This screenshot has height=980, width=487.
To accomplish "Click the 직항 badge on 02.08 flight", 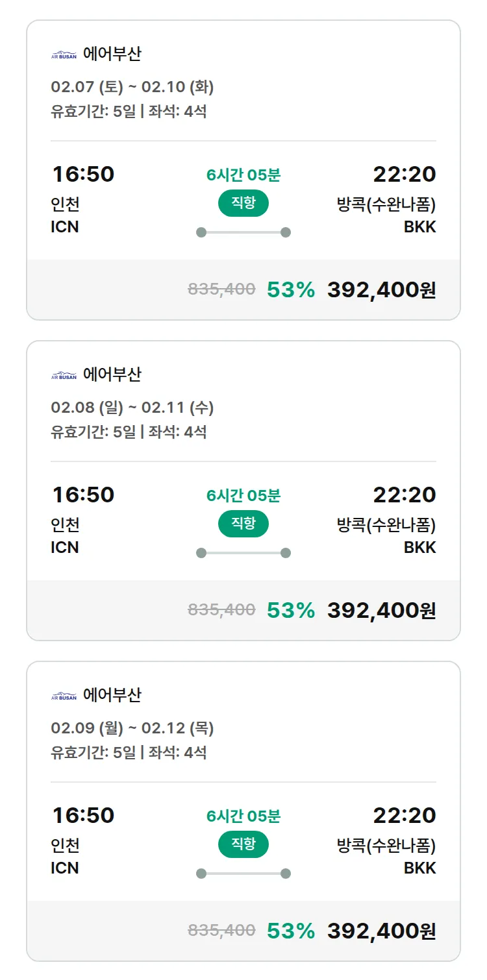I will coord(243,524).
